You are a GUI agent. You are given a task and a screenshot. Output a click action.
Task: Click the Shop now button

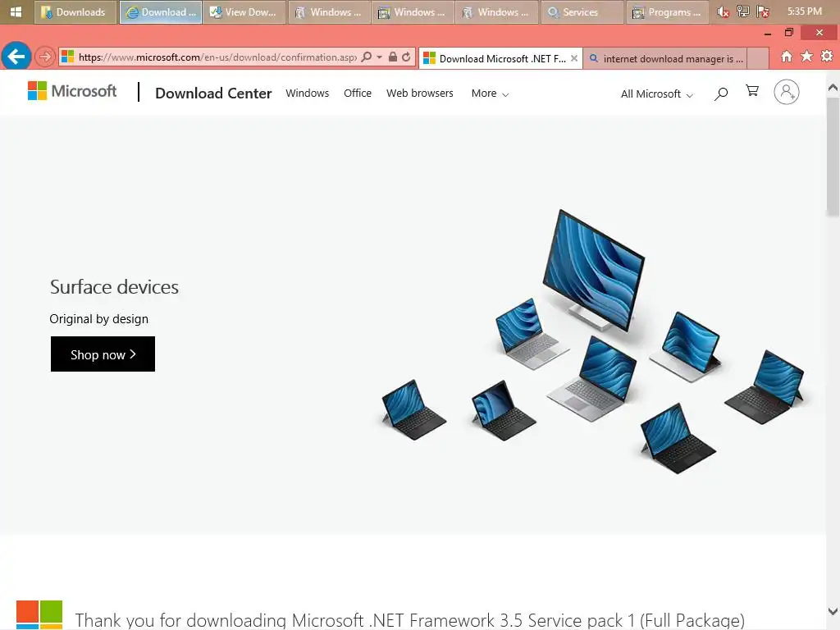103,354
